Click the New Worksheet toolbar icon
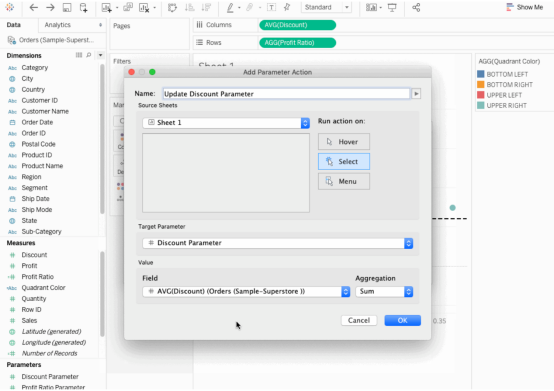 pyautogui.click(x=106, y=7)
